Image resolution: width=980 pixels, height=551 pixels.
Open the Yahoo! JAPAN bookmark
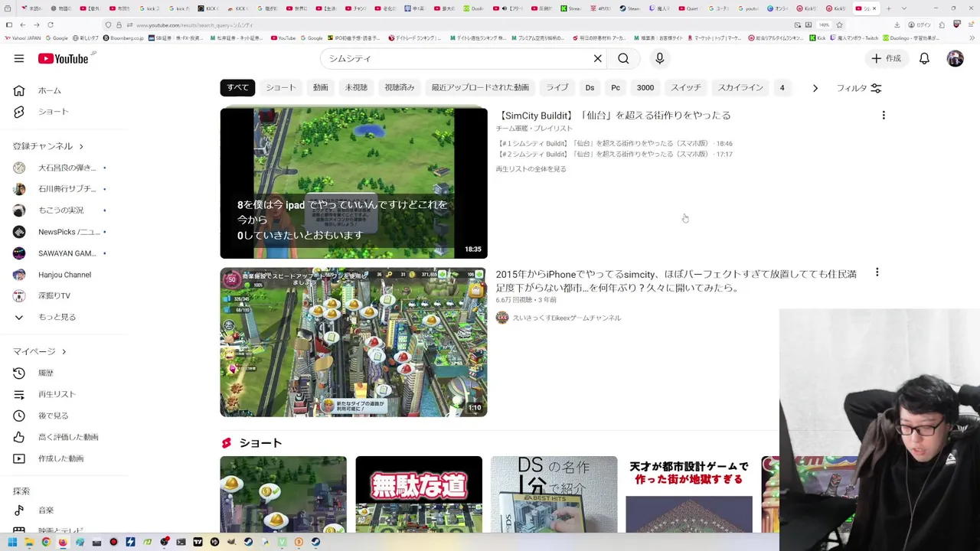(24, 37)
